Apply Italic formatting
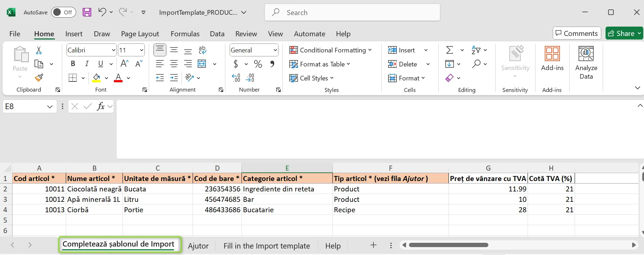This screenshot has width=644, height=255. click(87, 64)
